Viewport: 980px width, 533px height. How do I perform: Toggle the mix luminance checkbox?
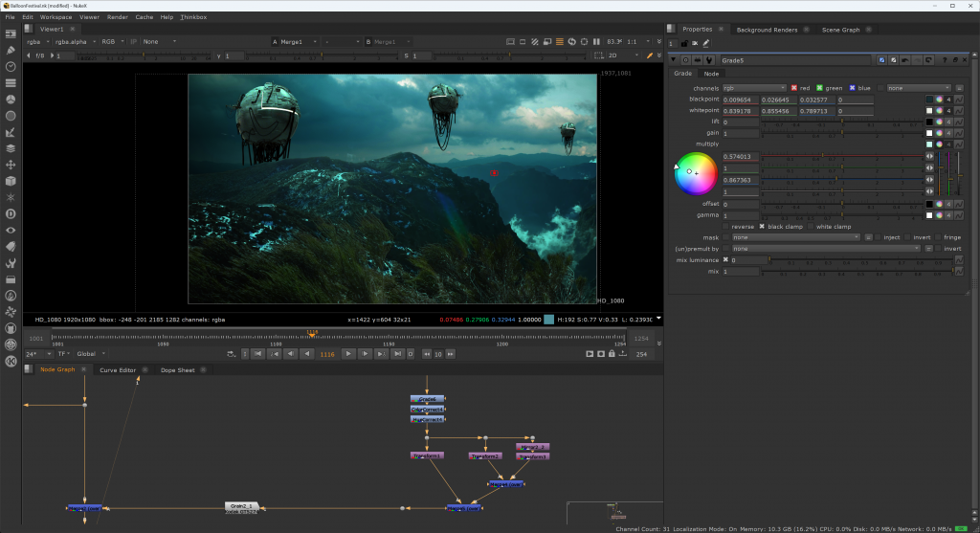(x=725, y=260)
